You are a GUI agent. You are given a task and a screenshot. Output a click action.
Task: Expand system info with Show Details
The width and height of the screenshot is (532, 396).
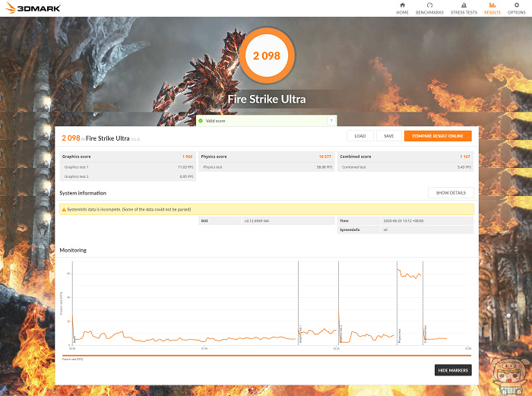451,193
